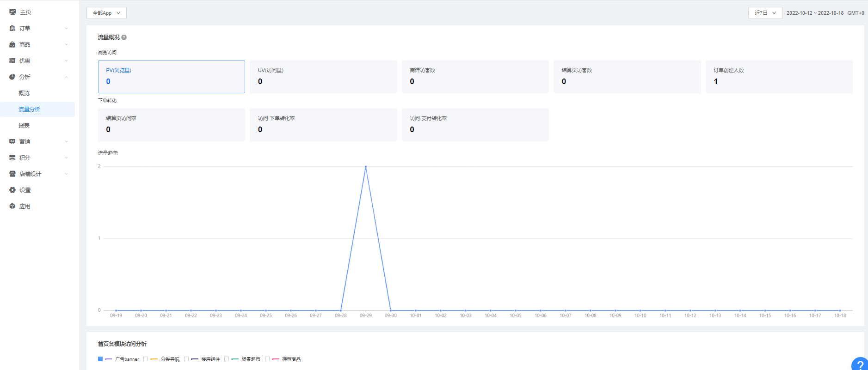The height and width of the screenshot is (370, 868).
Task: Enable the 分类导航 legend checkbox
Action: point(146,359)
